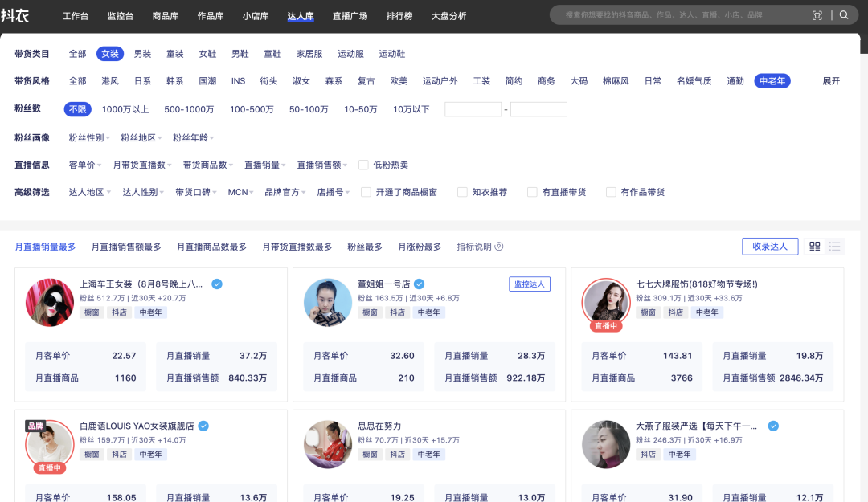The height and width of the screenshot is (502, 868).
Task: Click the magnifying glass search icon
Action: click(844, 15)
